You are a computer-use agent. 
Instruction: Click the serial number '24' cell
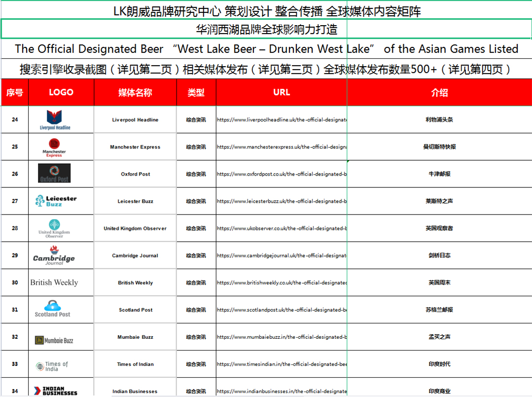15,120
